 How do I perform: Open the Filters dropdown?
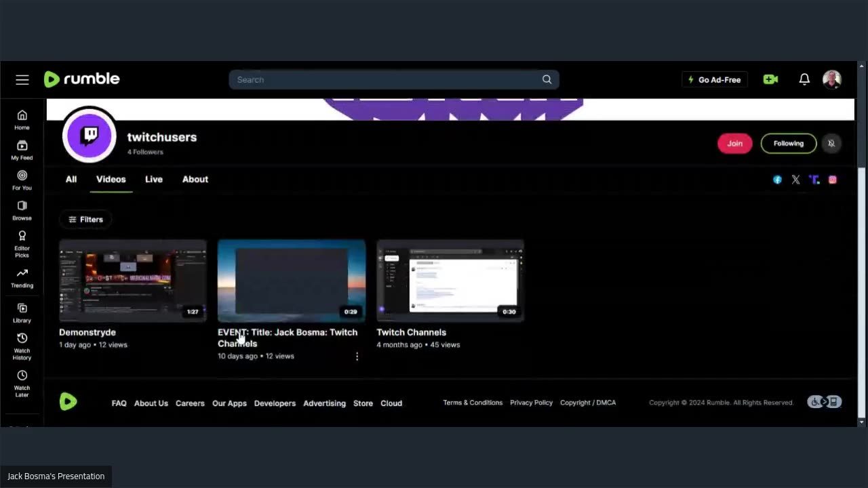(x=85, y=220)
